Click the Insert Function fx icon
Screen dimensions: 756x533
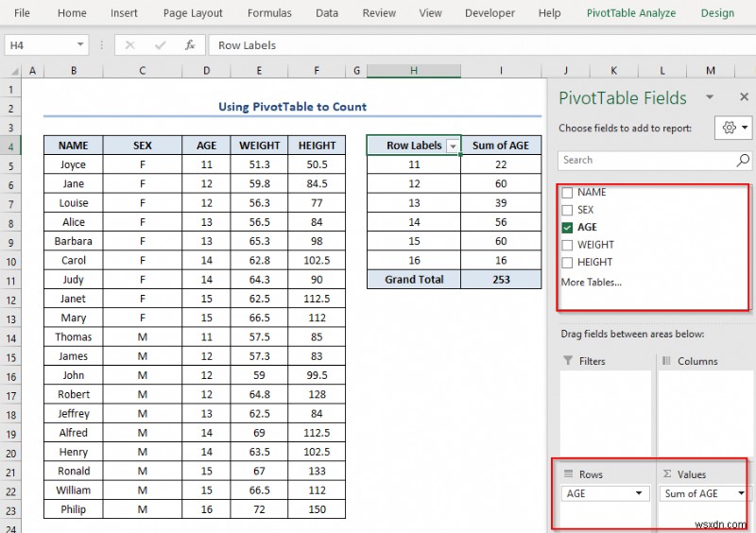[190, 45]
